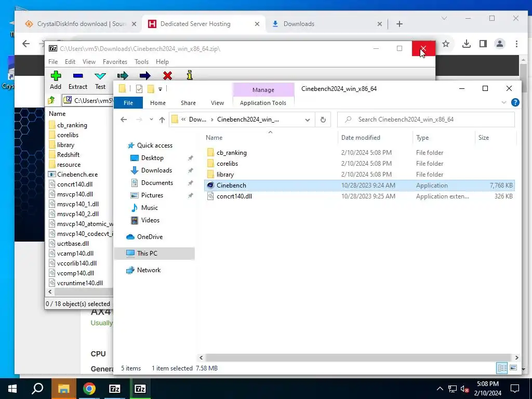The height and width of the screenshot is (399, 532).
Task: Open Chrome three-dot menu
Action: coord(516,44)
